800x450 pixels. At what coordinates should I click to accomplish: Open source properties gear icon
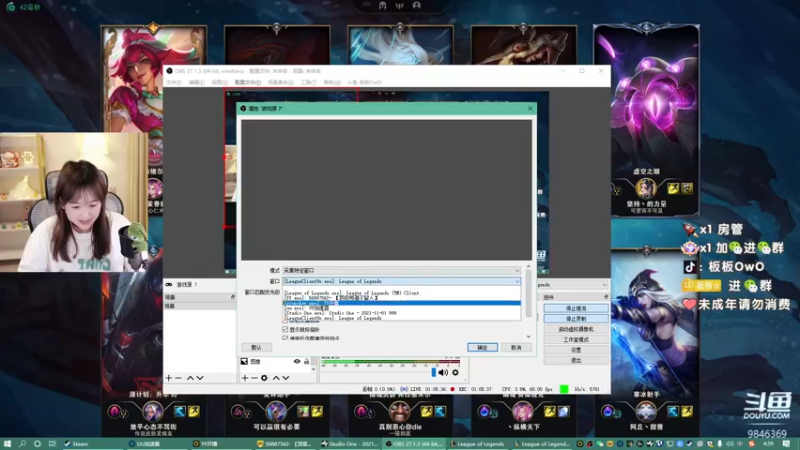264,378
